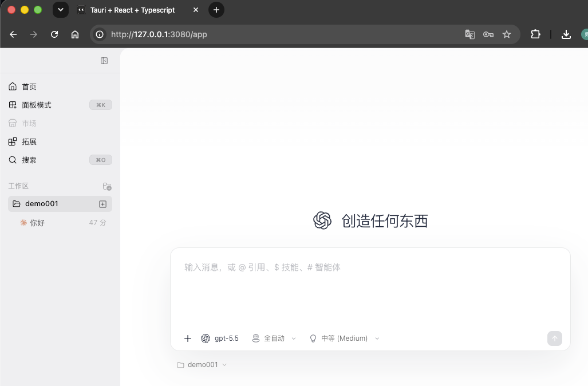Select the Tauri + React + Typescript tab
The width and height of the screenshot is (588, 386).
[x=132, y=10]
